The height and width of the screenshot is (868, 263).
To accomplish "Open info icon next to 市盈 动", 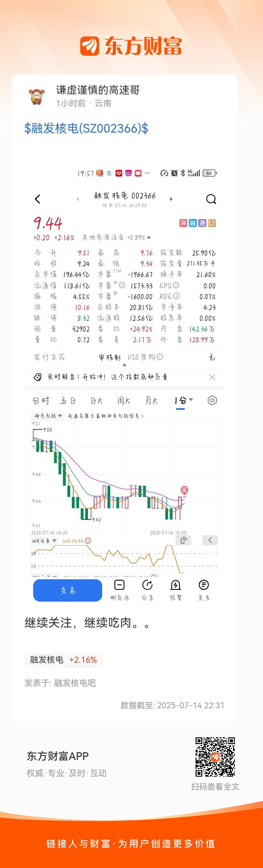I will pos(122,285).
